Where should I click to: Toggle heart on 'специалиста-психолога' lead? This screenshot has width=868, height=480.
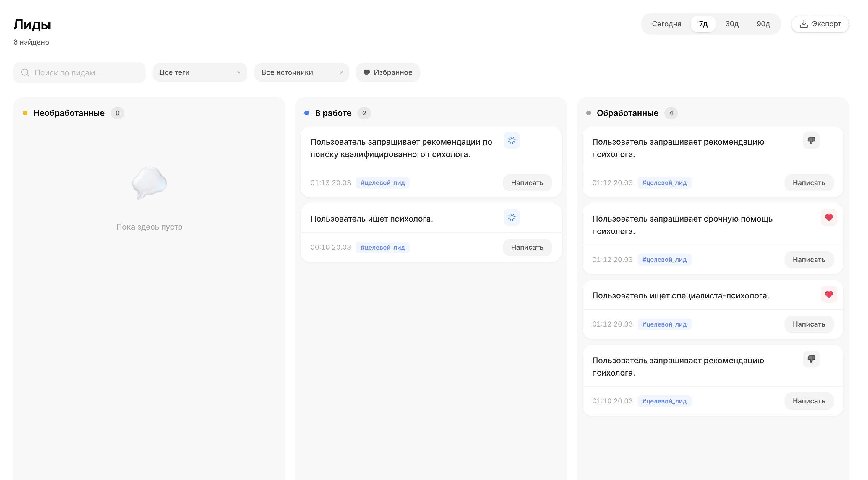[x=829, y=294]
